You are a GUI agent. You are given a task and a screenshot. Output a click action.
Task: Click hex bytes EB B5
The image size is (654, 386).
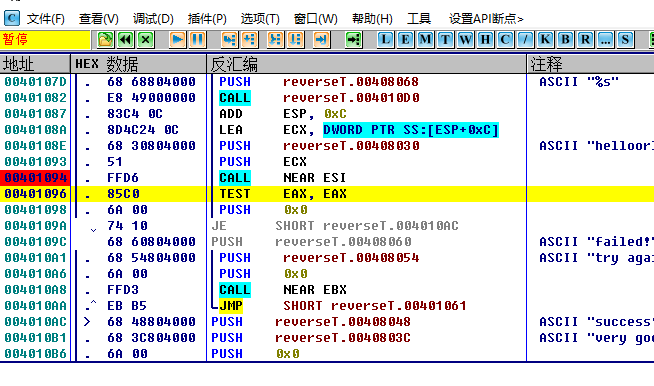click(127, 305)
